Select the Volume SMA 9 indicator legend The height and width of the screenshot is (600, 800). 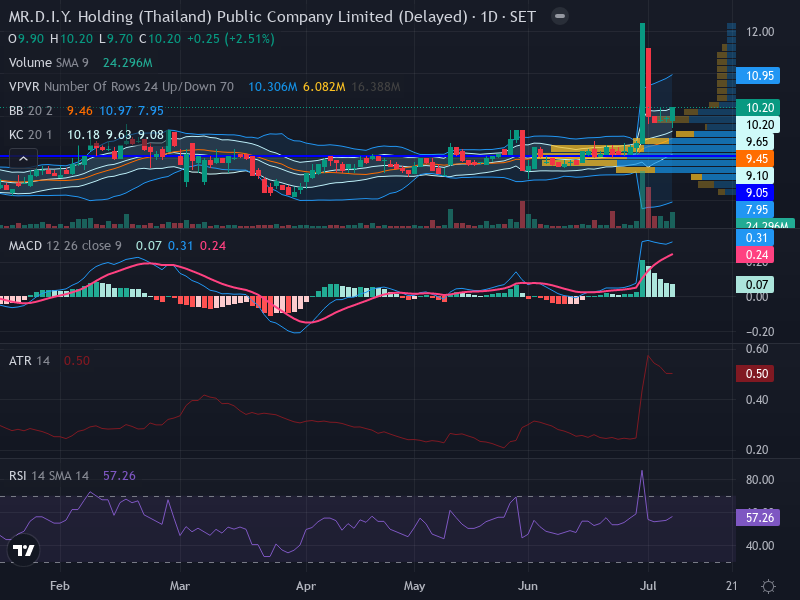tap(48, 63)
